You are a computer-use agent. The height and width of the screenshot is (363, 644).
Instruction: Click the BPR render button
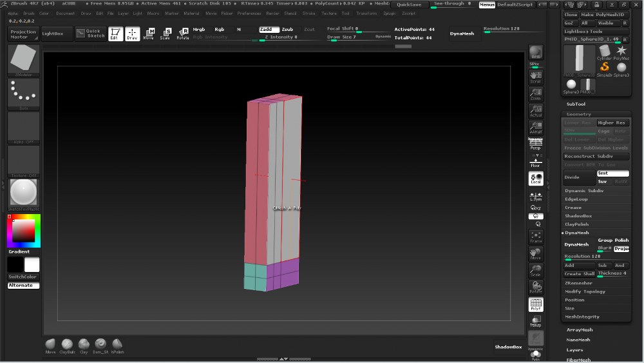coord(536,53)
